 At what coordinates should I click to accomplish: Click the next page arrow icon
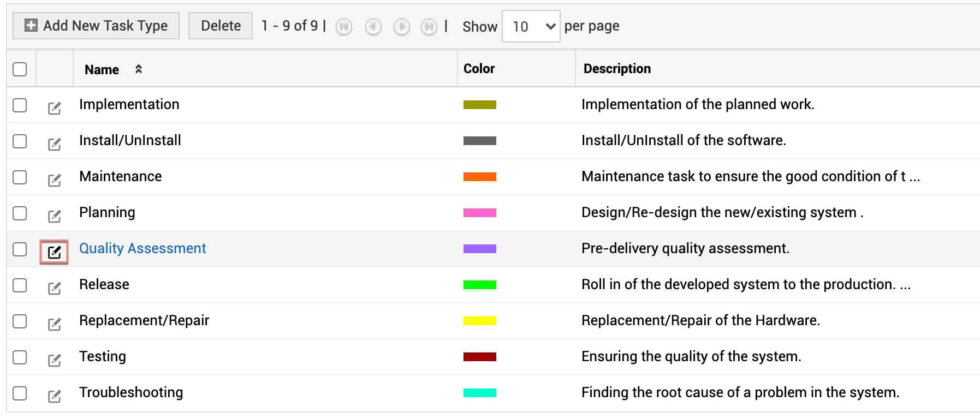point(401,27)
